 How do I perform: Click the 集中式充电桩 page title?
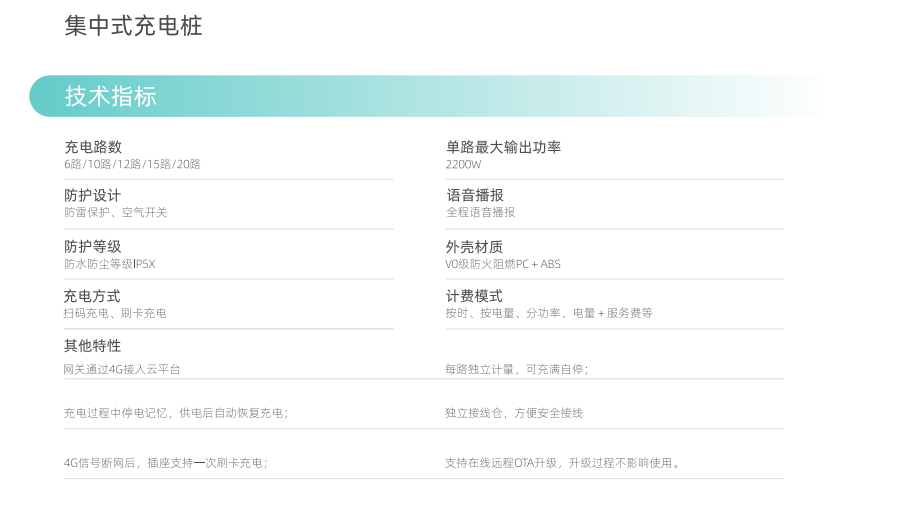(133, 27)
